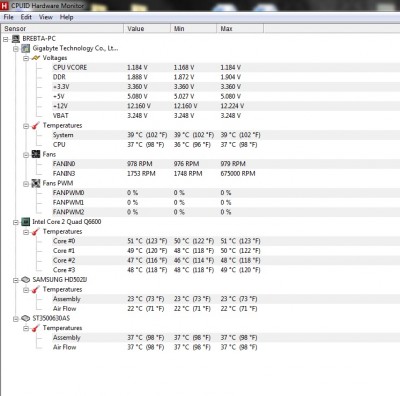The width and height of the screenshot is (400, 396).
Task: Click the thermometer icon under Gigabyte Temperatures
Action: point(36,126)
